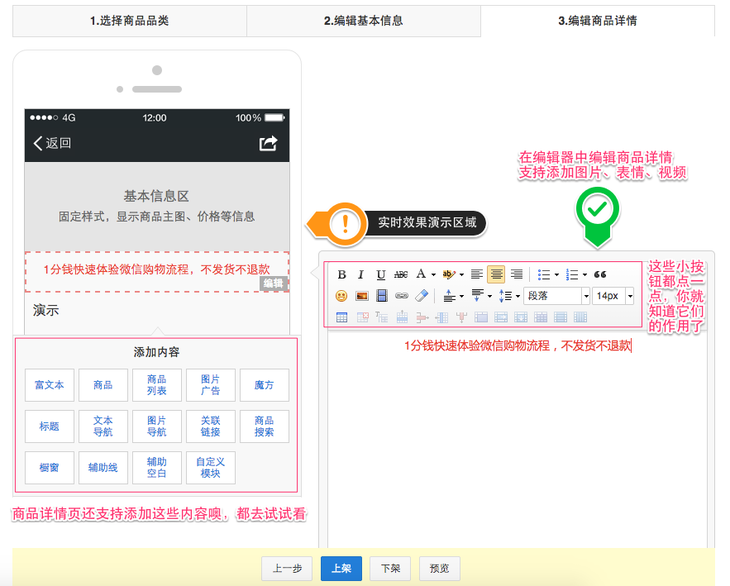
Task: Set spacing after paragraph icon
Action: point(478,295)
